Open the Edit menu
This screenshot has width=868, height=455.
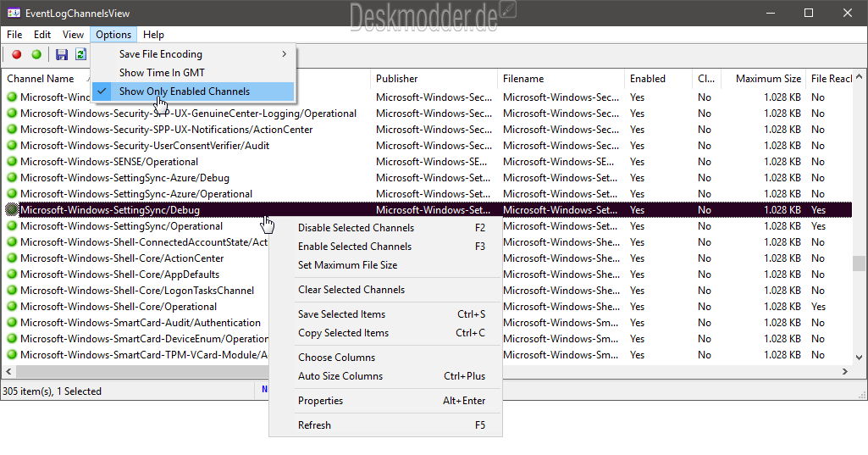pos(42,35)
